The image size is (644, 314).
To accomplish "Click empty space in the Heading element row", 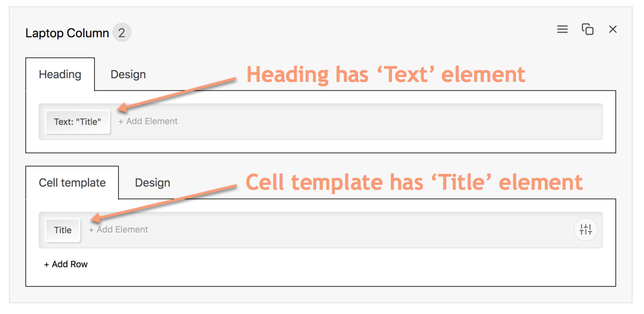I will (379, 122).
